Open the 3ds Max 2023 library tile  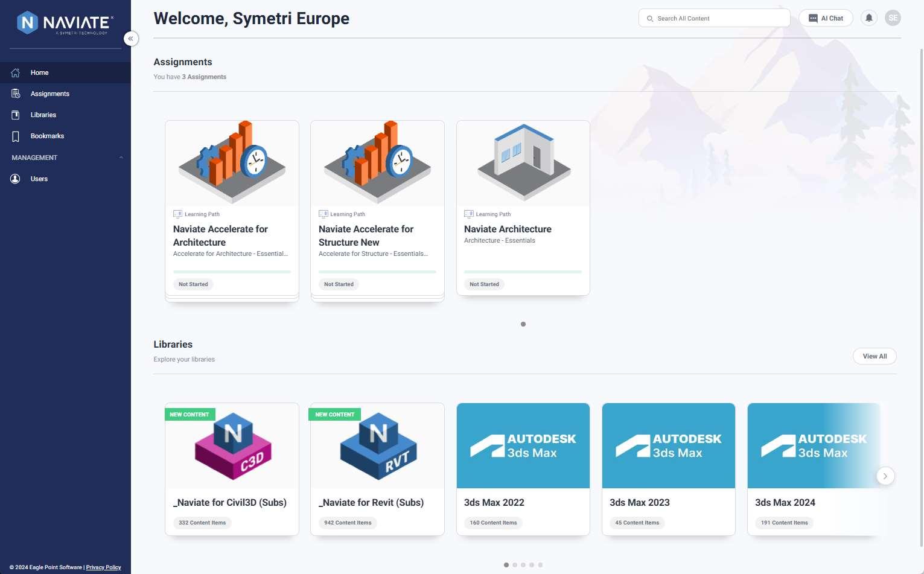click(669, 445)
